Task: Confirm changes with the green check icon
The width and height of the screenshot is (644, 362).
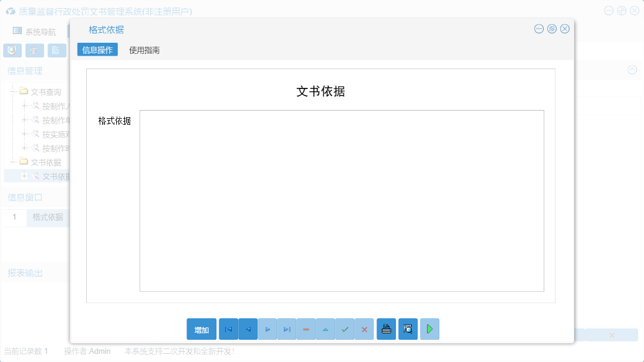Action: pyautogui.click(x=345, y=329)
